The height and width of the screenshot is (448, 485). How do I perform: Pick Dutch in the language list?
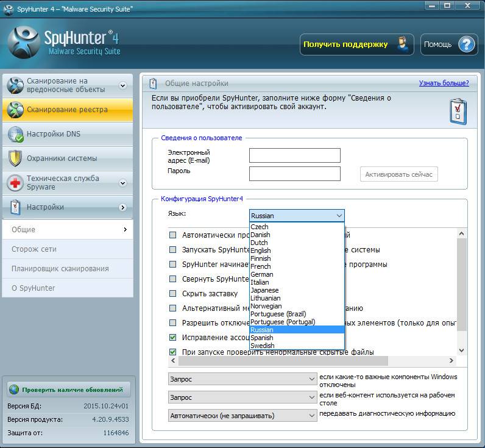tap(297, 243)
